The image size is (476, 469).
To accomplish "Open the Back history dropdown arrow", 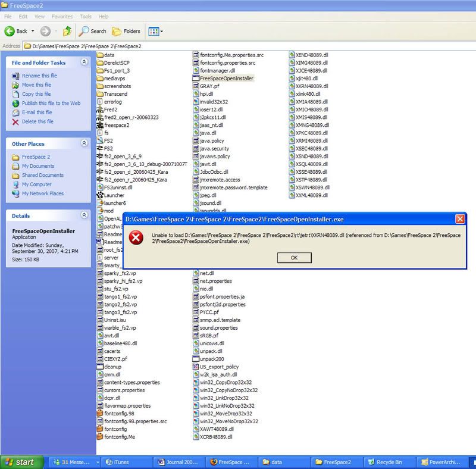I will point(33,31).
